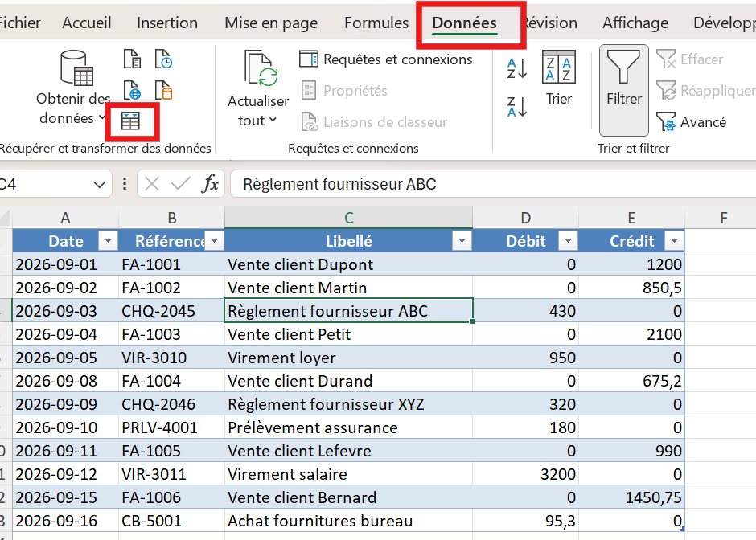Select column C header
The width and height of the screenshot is (756, 540).
click(348, 218)
